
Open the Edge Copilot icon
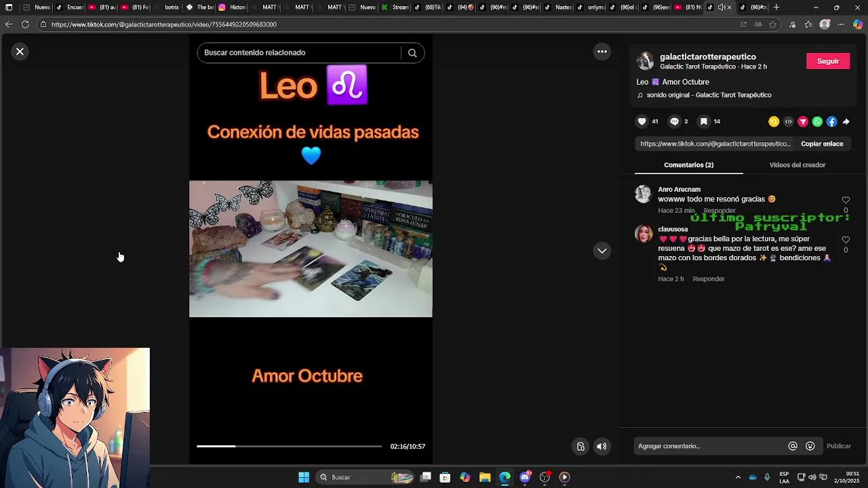pyautogui.click(x=858, y=24)
